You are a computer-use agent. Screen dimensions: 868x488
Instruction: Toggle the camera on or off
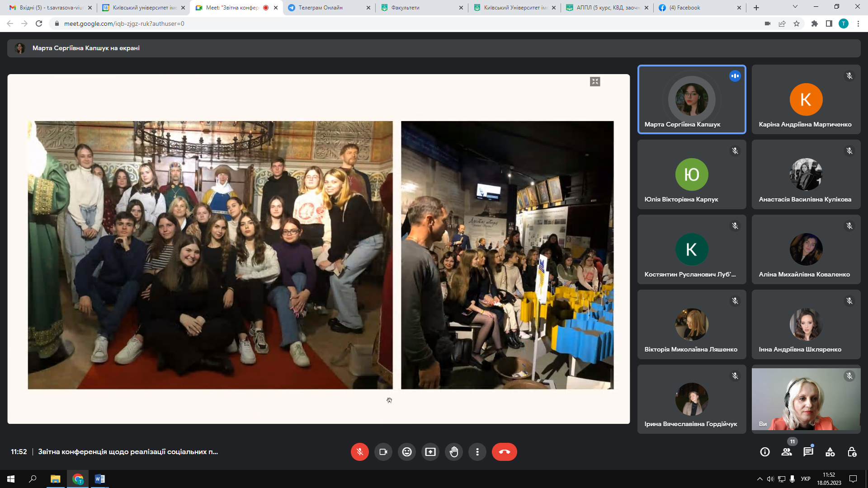[383, 452]
